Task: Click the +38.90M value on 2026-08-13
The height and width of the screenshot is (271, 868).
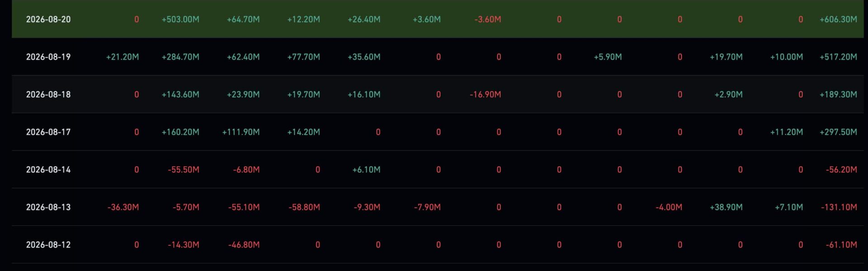Action: (x=726, y=207)
